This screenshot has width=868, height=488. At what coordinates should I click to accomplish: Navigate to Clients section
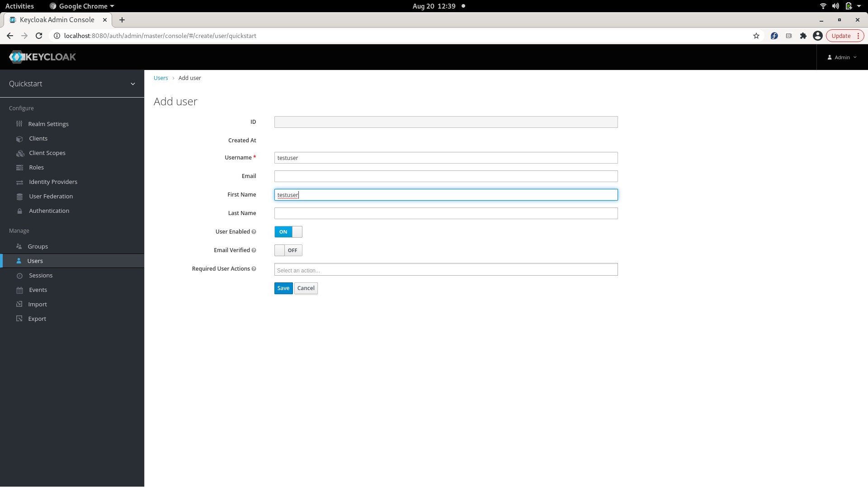pos(38,138)
